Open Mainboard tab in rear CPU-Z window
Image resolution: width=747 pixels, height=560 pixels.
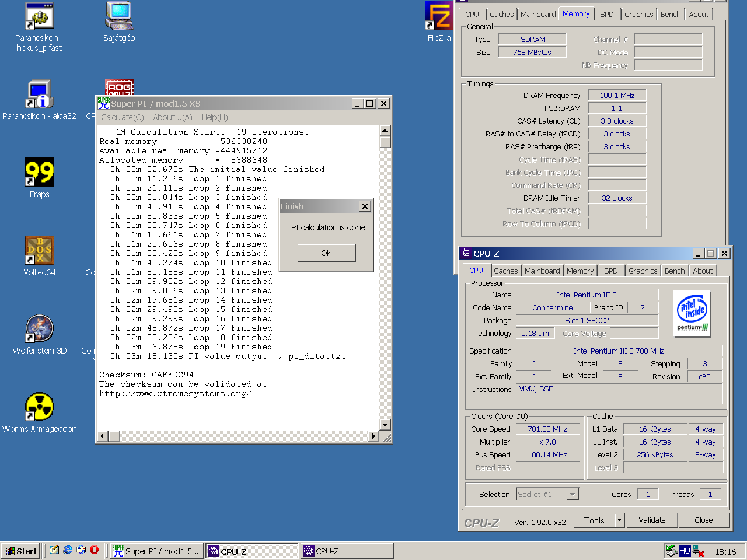[x=538, y=14]
